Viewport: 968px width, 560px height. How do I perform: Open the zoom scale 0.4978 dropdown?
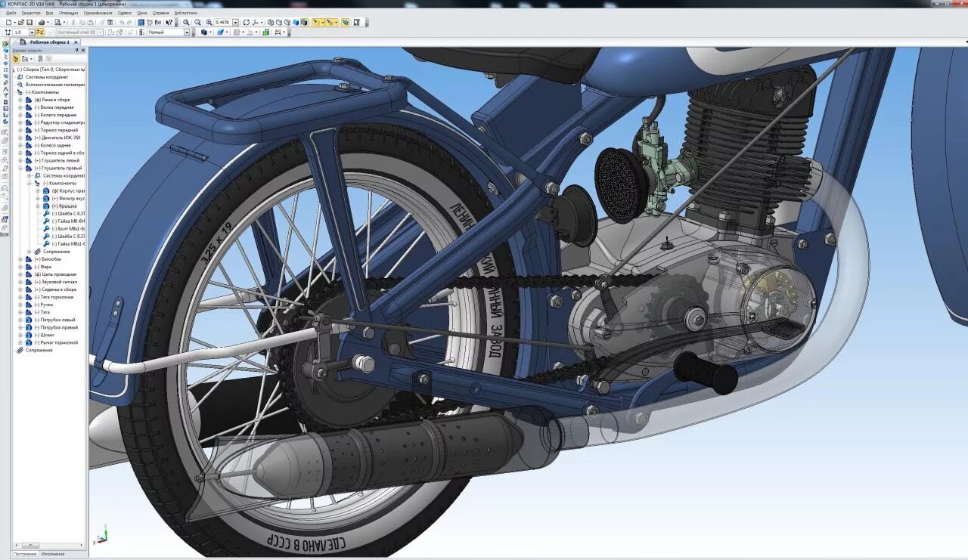pos(235,22)
